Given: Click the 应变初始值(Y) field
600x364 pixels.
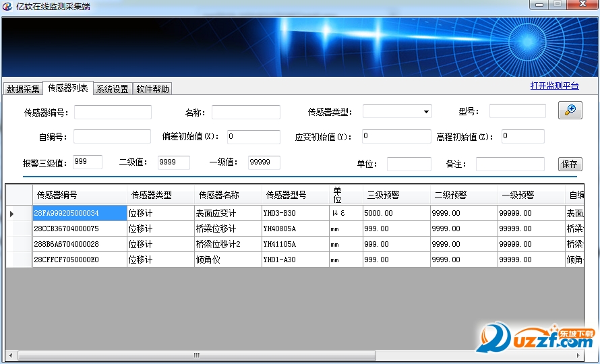Looking at the screenshot, I should click(396, 136).
